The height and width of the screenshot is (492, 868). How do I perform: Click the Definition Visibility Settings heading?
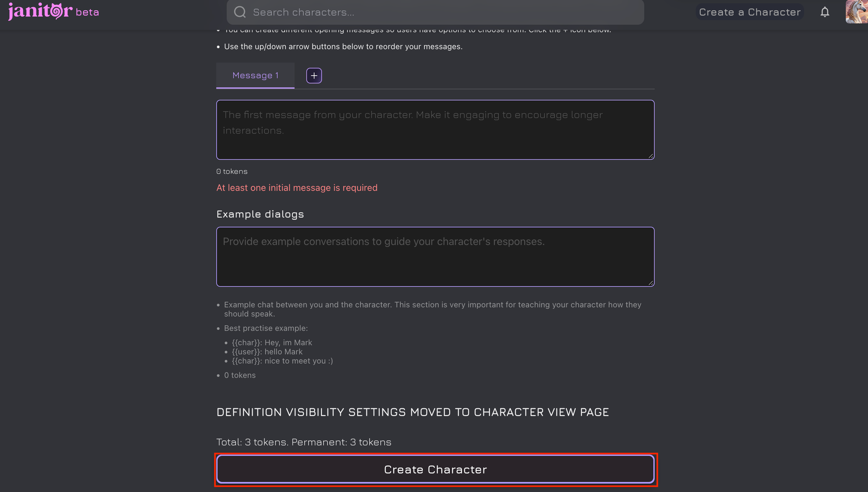pyautogui.click(x=412, y=412)
